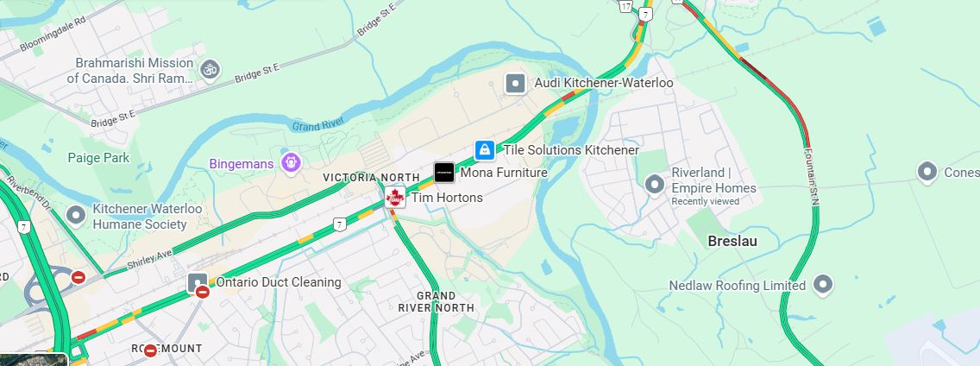This screenshot has height=366, width=980.
Task: Open the Brahmarishi Mission temple icon
Action: [210, 70]
